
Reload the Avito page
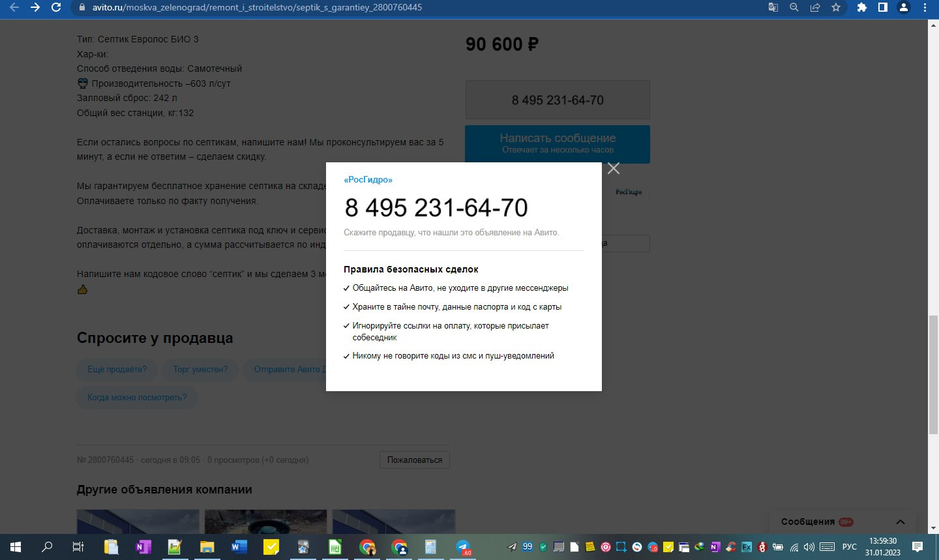pos(57,8)
